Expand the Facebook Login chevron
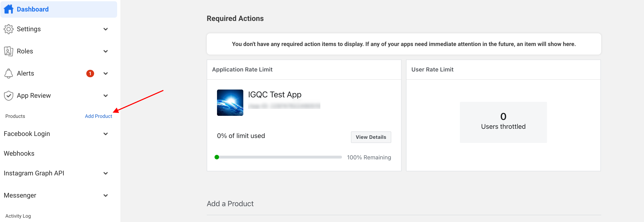Screen dimensions: 644x222 [106, 134]
